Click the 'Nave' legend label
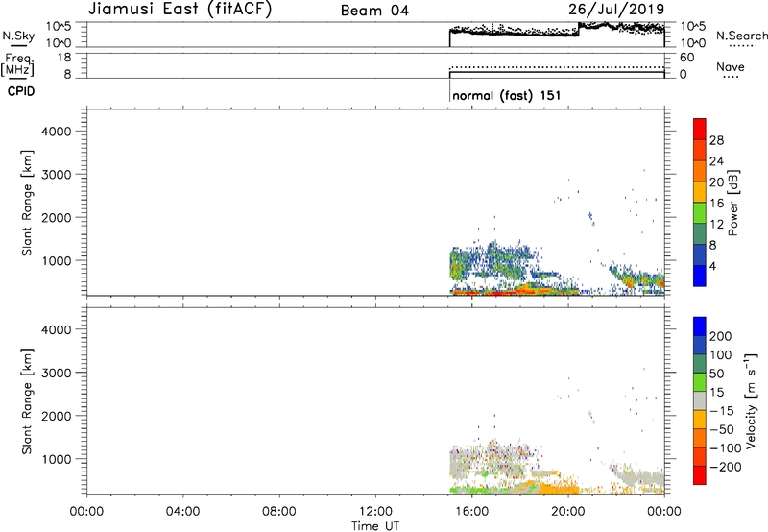 click(x=731, y=67)
